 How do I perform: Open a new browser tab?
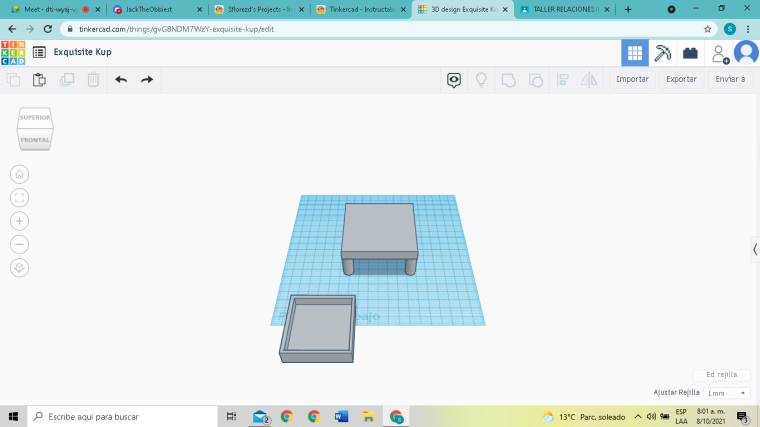[628, 9]
